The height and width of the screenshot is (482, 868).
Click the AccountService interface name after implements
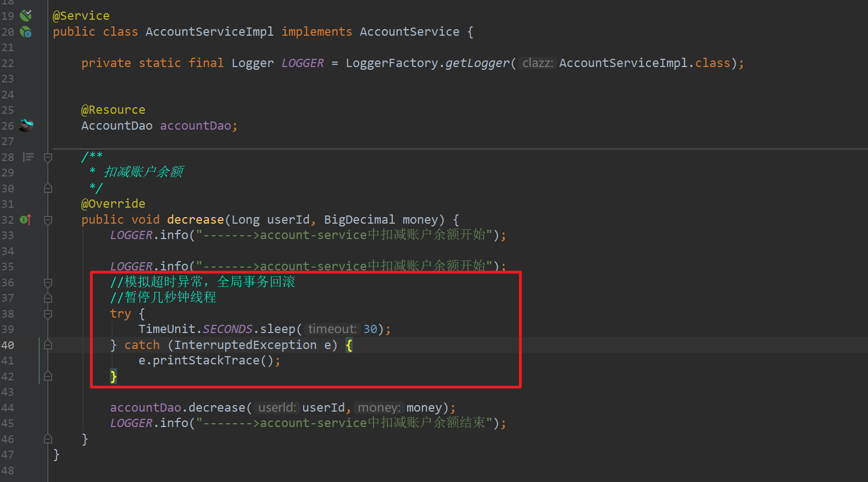409,32
